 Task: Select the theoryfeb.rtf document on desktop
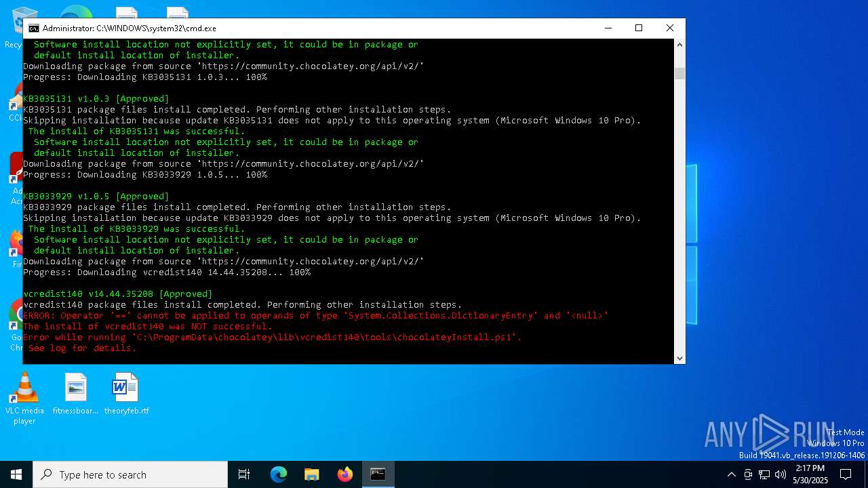[x=126, y=394]
